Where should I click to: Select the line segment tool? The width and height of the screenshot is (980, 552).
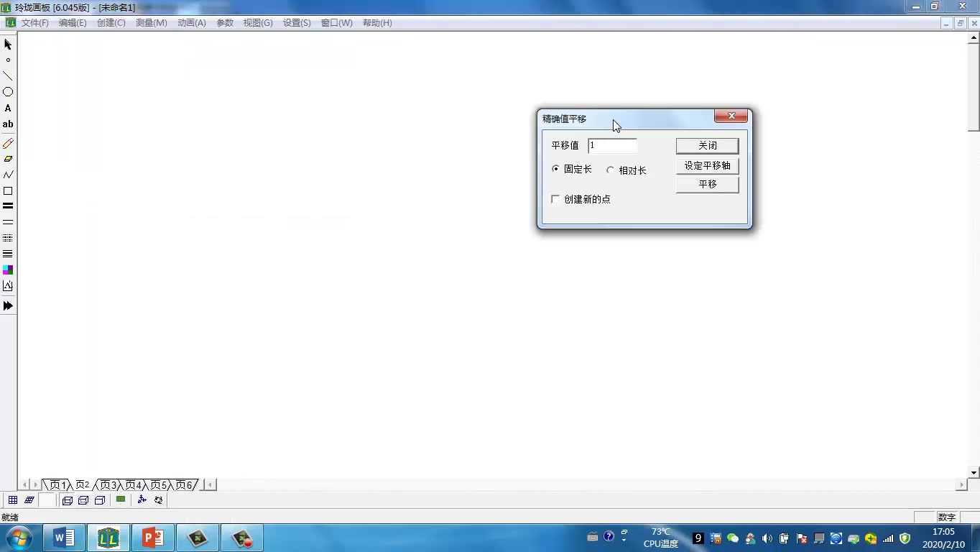click(8, 76)
